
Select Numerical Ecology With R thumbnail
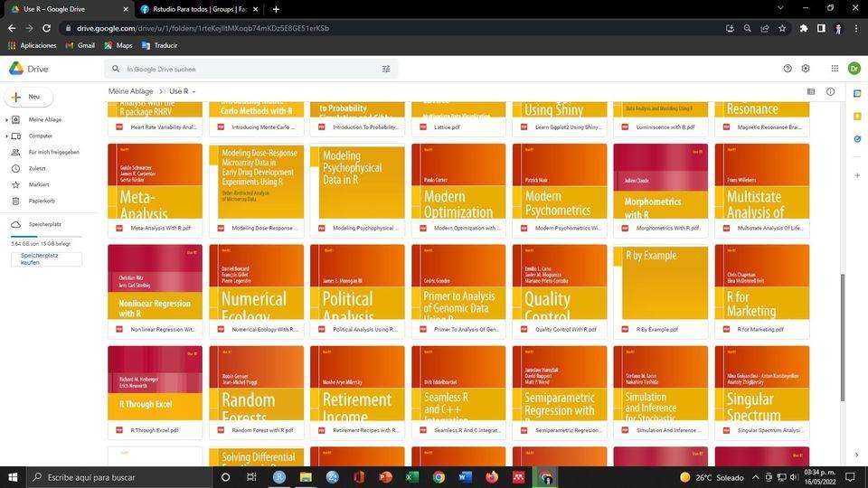(x=256, y=282)
